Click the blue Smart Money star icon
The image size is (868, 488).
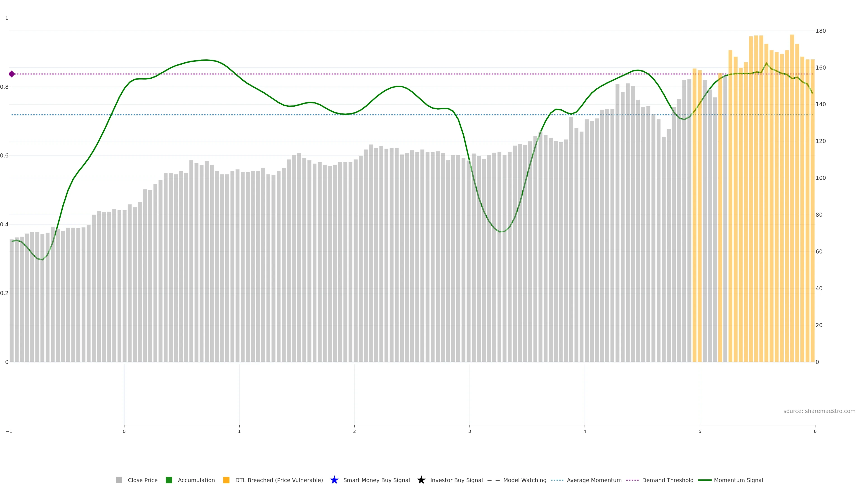pyautogui.click(x=334, y=480)
